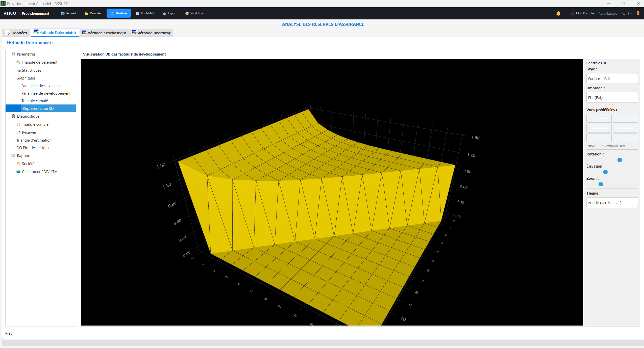The height and width of the screenshot is (349, 644).
Task: Click the Zoom slider handle
Action: pyautogui.click(x=601, y=184)
